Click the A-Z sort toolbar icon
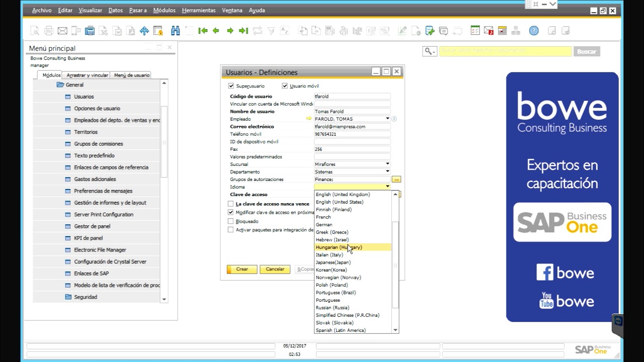 pos(285,31)
